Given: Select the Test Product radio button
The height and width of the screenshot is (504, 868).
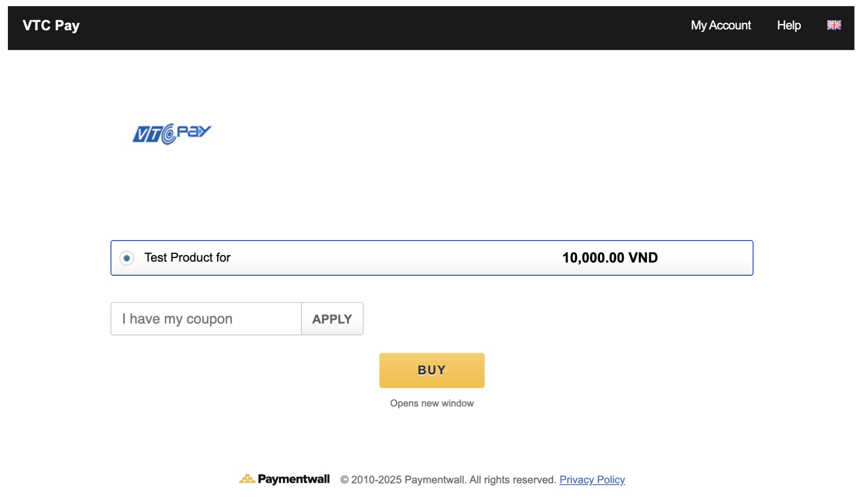Looking at the screenshot, I should (127, 258).
